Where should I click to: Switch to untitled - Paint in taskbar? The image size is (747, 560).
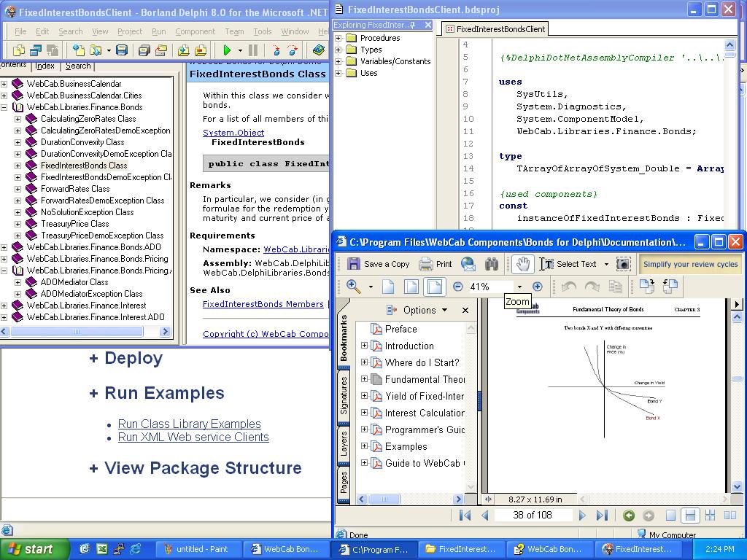[x=197, y=549]
